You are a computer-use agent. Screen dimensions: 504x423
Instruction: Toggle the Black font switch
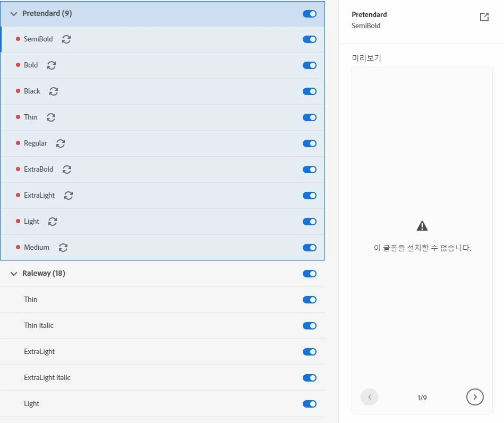coord(310,91)
